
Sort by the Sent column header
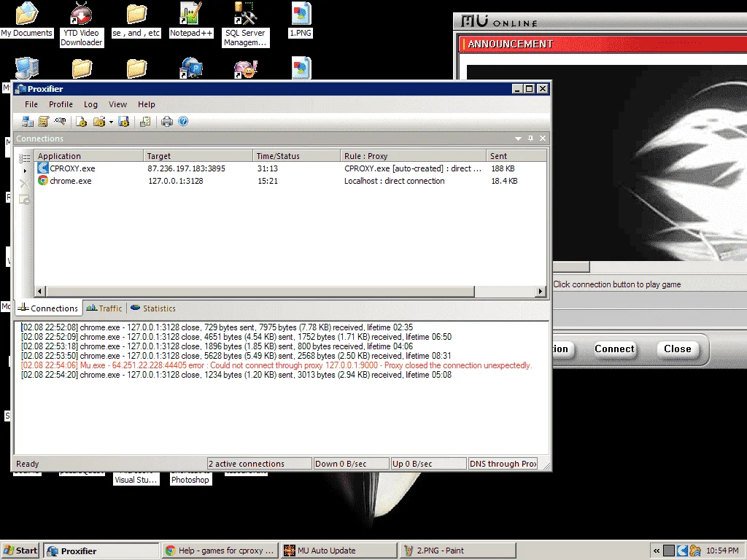click(516, 156)
